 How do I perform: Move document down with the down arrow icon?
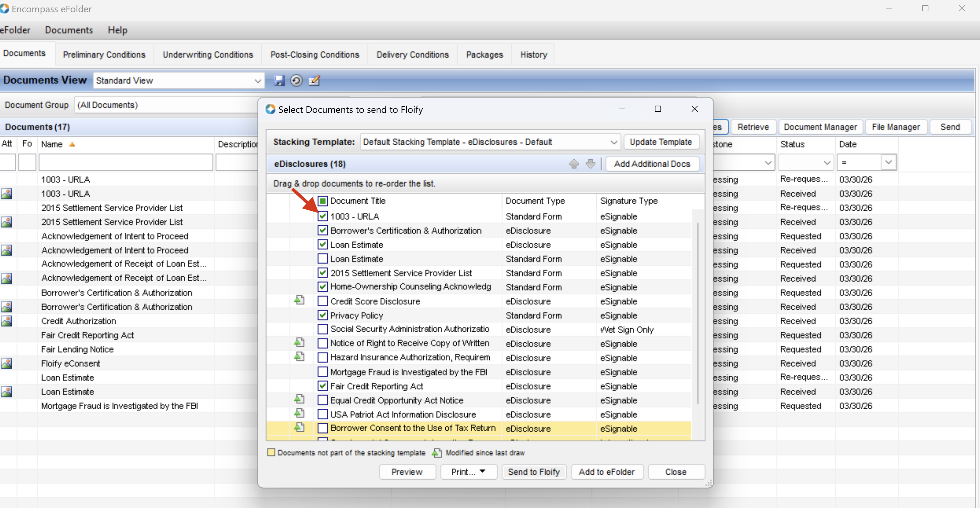(x=590, y=164)
